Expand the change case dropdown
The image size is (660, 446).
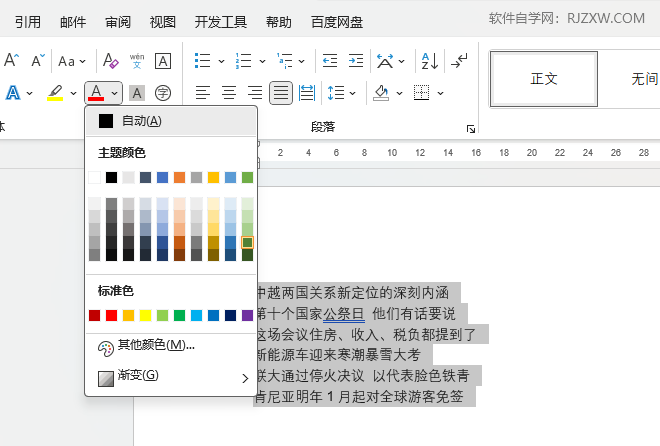pyautogui.click(x=82, y=61)
